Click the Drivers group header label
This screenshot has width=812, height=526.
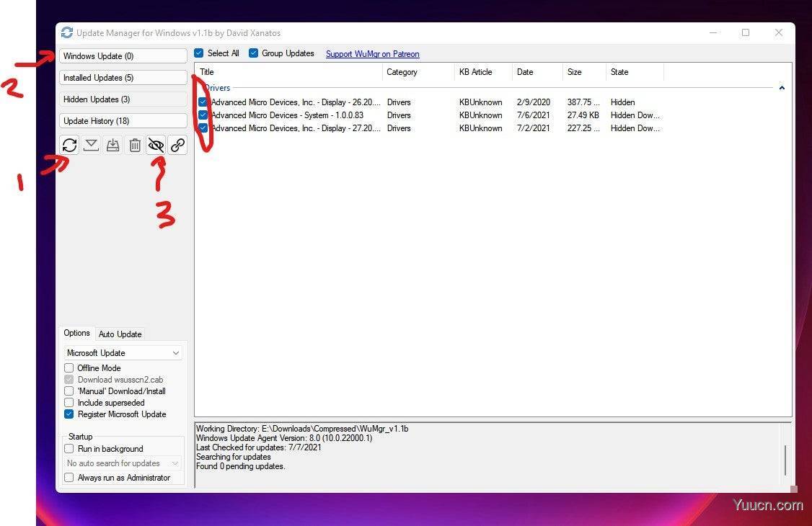click(218, 88)
